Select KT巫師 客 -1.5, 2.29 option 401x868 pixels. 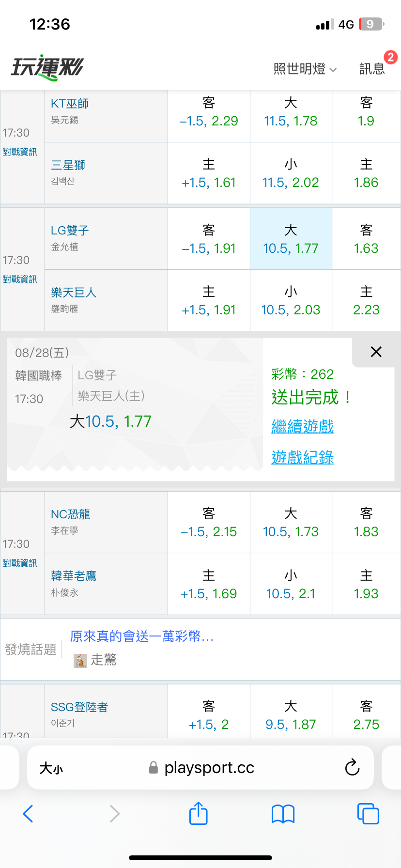point(209,111)
